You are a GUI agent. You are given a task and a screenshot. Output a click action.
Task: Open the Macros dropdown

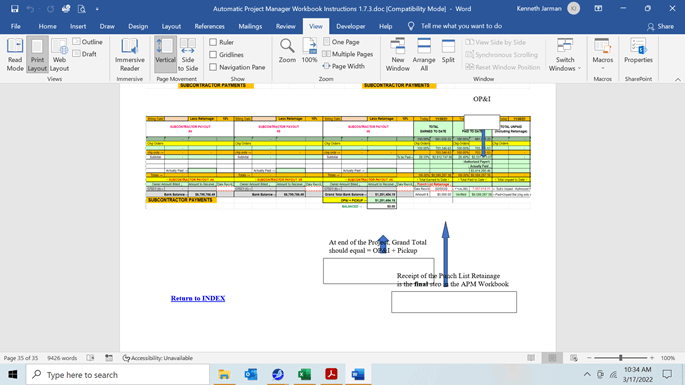[602, 55]
